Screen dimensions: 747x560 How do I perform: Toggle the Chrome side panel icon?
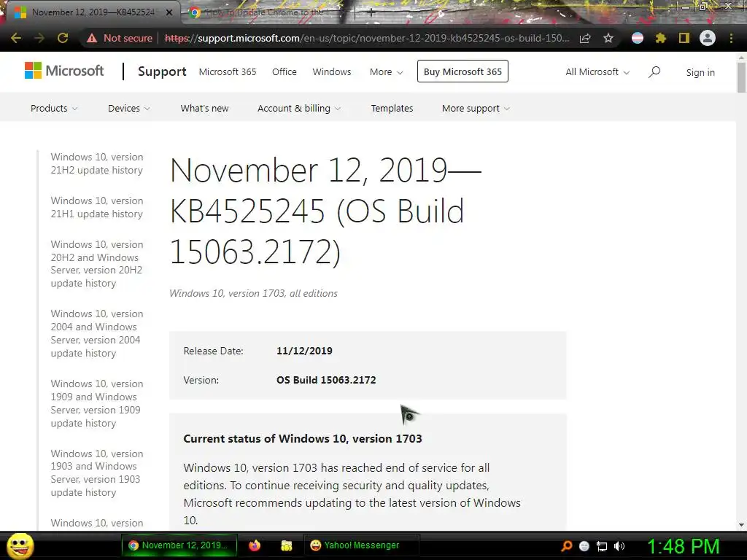pyautogui.click(x=684, y=38)
